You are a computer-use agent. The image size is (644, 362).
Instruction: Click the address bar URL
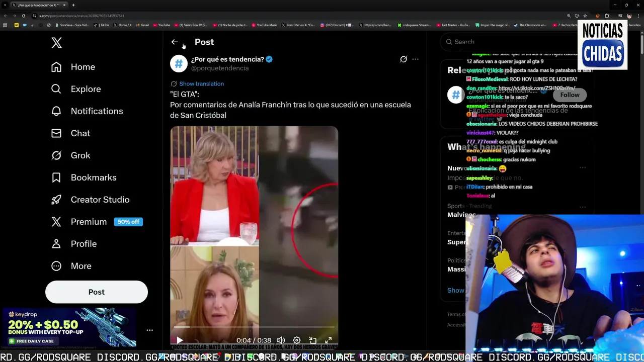[x=82, y=16]
